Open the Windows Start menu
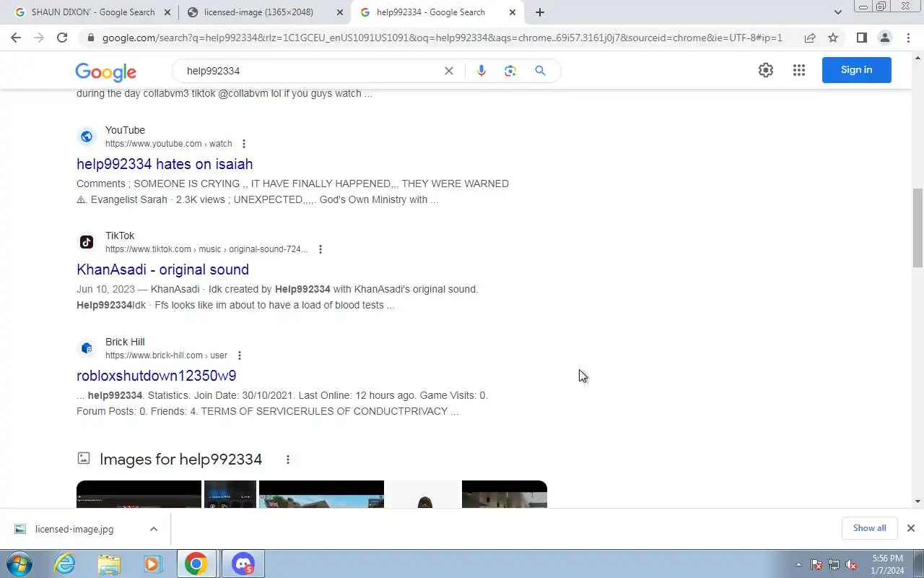Screen dimensions: 924x578 19,564
